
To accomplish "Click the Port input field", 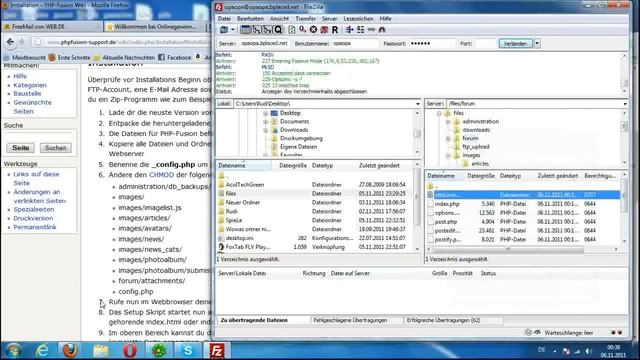I will tap(485, 43).
